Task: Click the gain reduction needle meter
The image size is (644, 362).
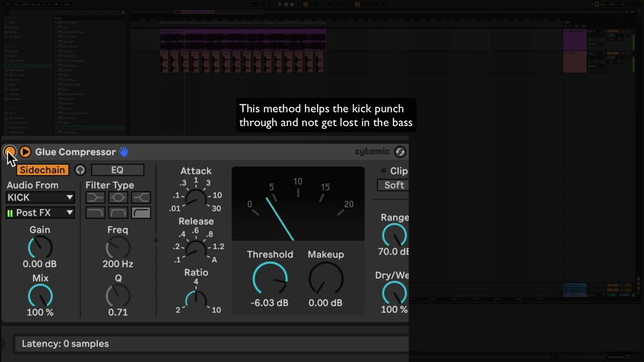Action: (x=298, y=204)
